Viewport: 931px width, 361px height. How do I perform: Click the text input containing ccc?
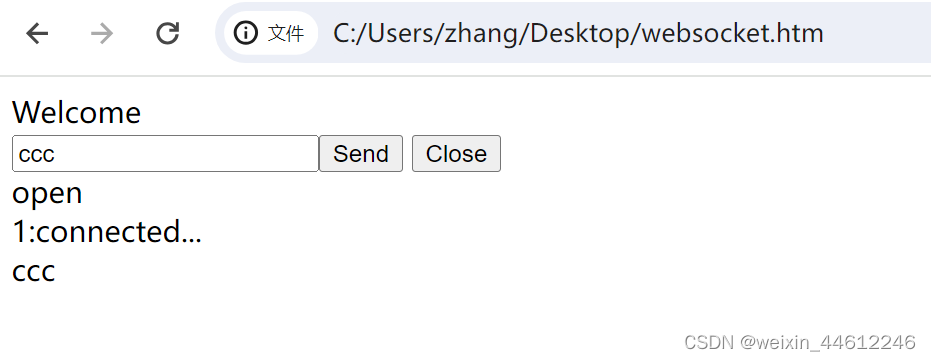point(165,154)
